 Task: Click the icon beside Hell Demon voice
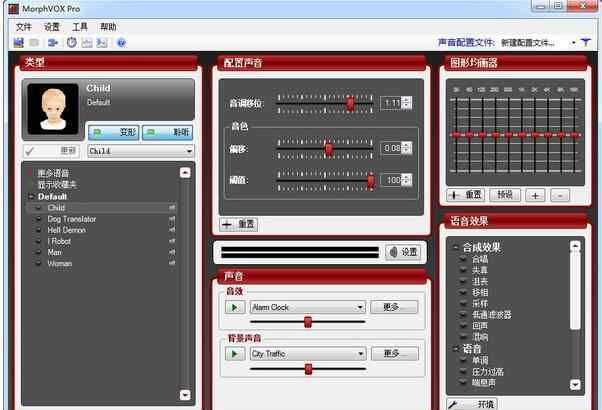[38, 230]
